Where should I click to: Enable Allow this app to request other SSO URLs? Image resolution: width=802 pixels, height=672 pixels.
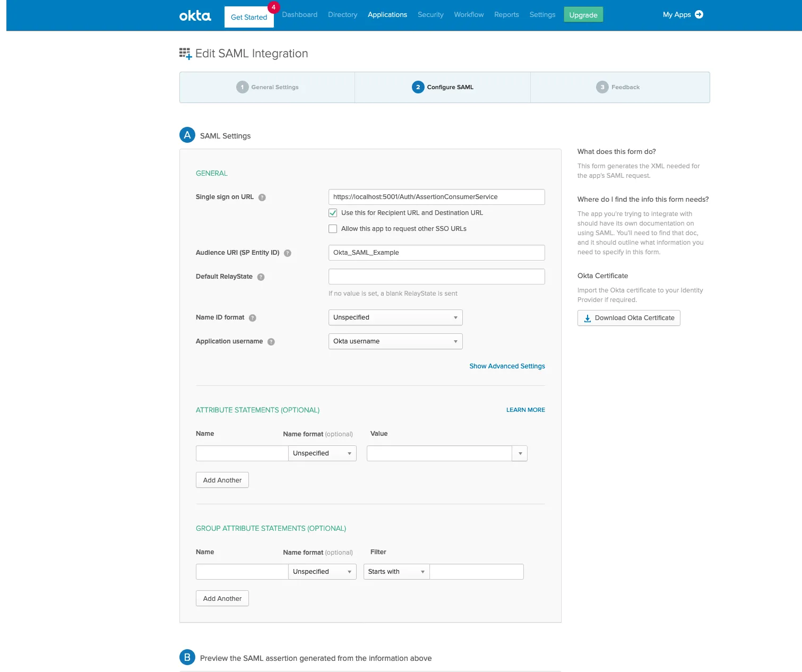click(333, 228)
